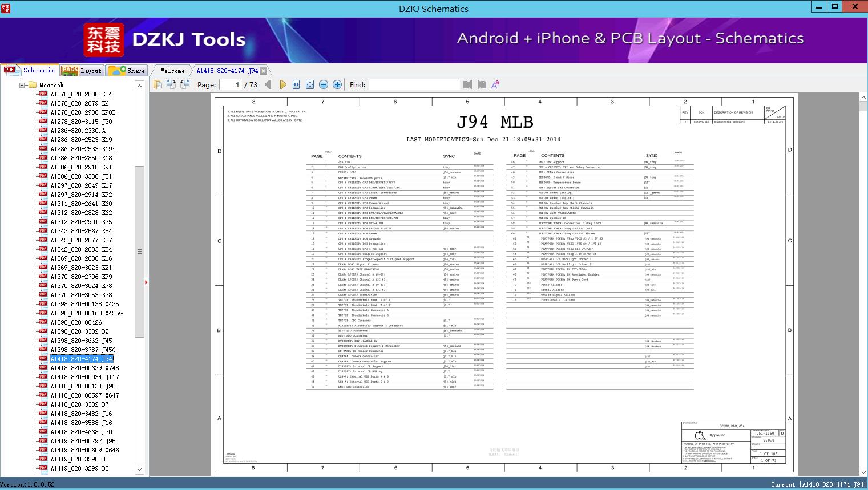The width and height of the screenshot is (868, 490).
Task: Open the Welcome tab
Action: (x=172, y=71)
